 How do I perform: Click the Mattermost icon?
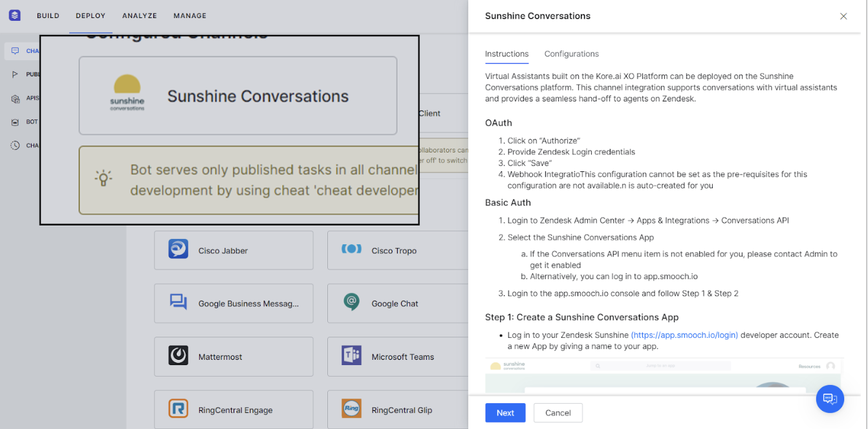point(179,355)
